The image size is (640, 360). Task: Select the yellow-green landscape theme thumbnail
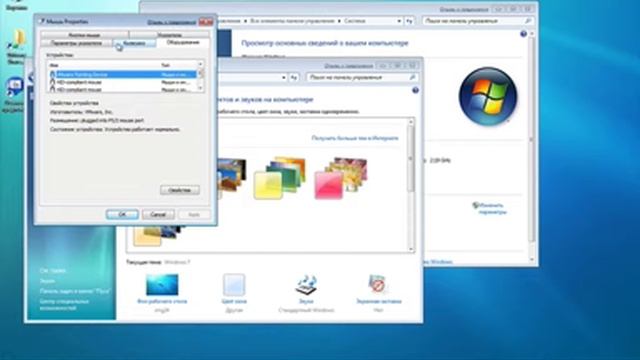(279, 178)
